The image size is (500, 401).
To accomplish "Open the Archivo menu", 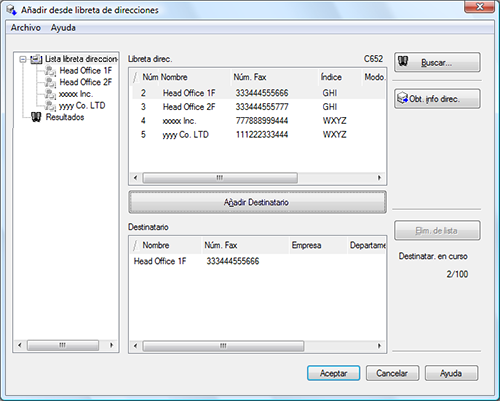I will tap(26, 28).
